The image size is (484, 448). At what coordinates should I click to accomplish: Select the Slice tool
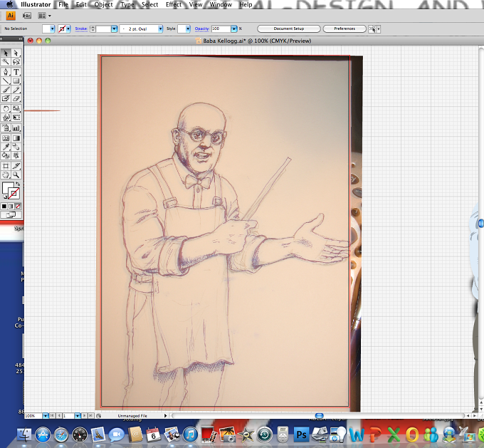click(16, 166)
